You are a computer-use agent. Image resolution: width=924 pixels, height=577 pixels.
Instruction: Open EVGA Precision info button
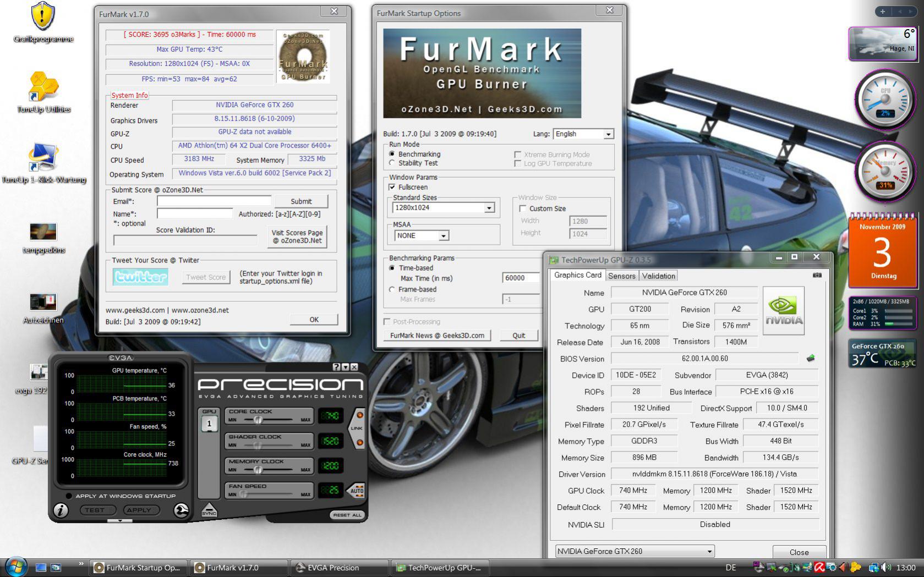click(61, 510)
